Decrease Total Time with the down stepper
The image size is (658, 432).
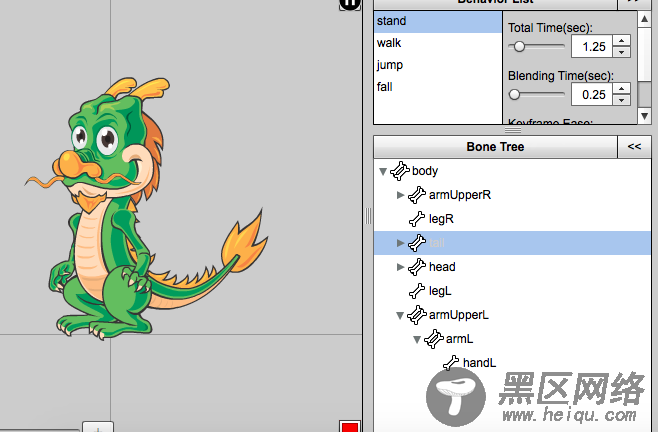(621, 52)
